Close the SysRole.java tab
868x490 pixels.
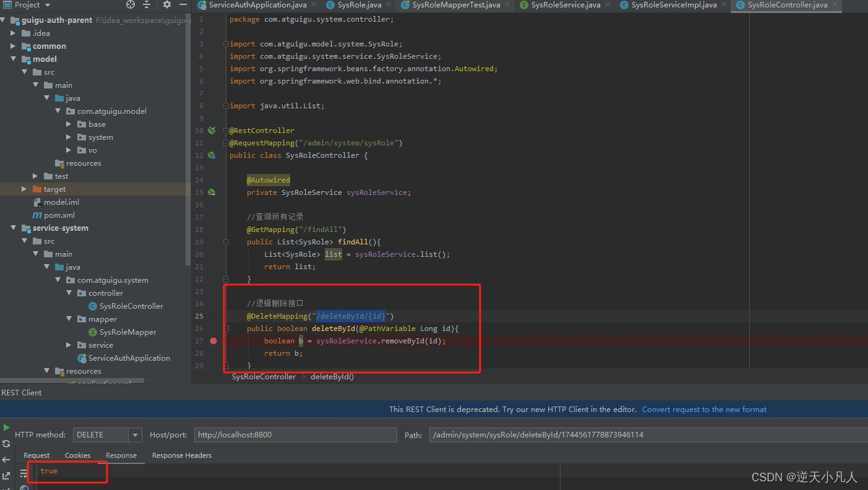pos(388,5)
